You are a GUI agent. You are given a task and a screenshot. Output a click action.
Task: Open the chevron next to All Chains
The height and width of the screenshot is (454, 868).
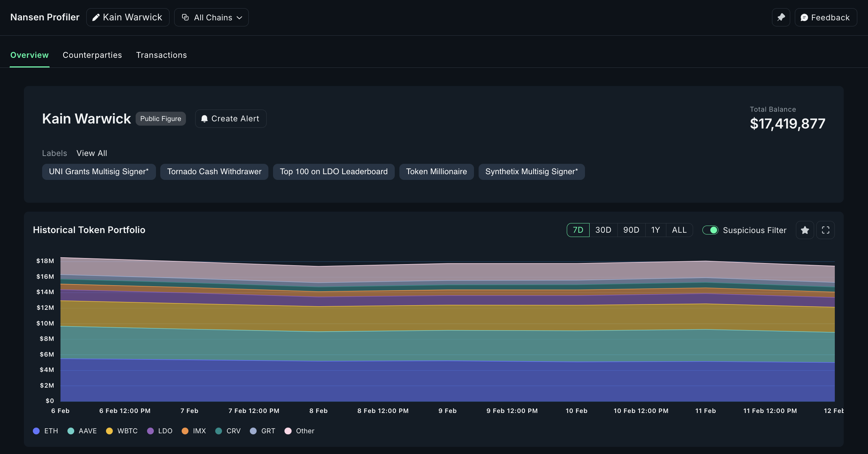coord(240,17)
